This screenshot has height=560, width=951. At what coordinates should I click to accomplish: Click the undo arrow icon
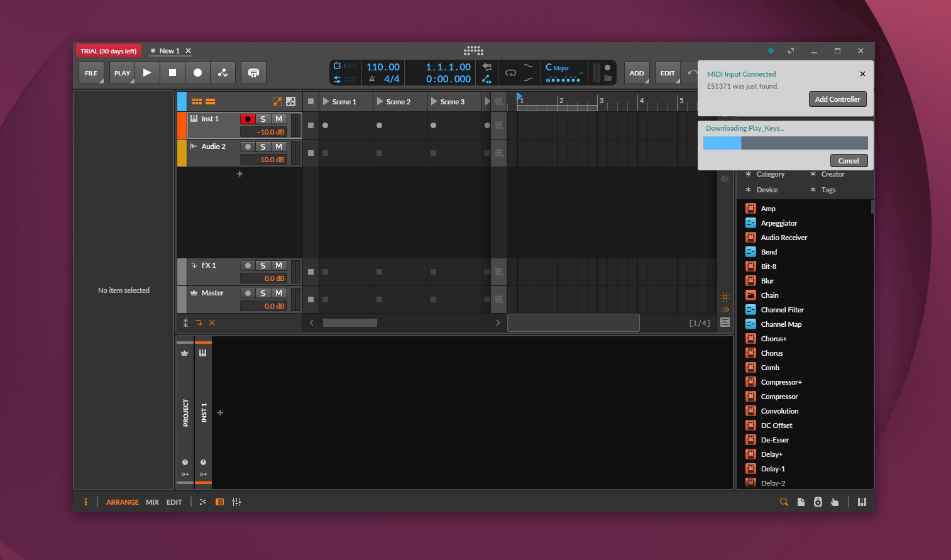point(692,73)
